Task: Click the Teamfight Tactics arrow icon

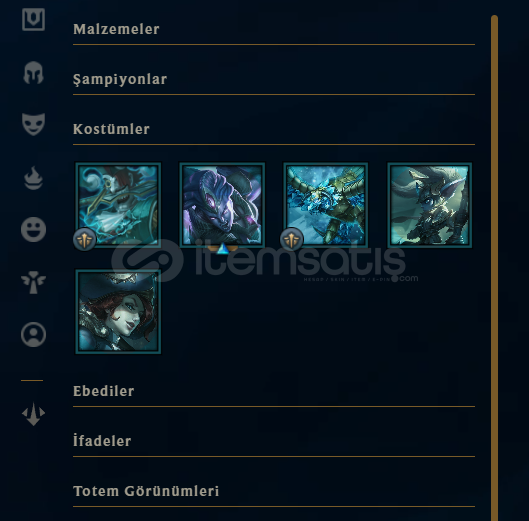Action: click(x=33, y=414)
